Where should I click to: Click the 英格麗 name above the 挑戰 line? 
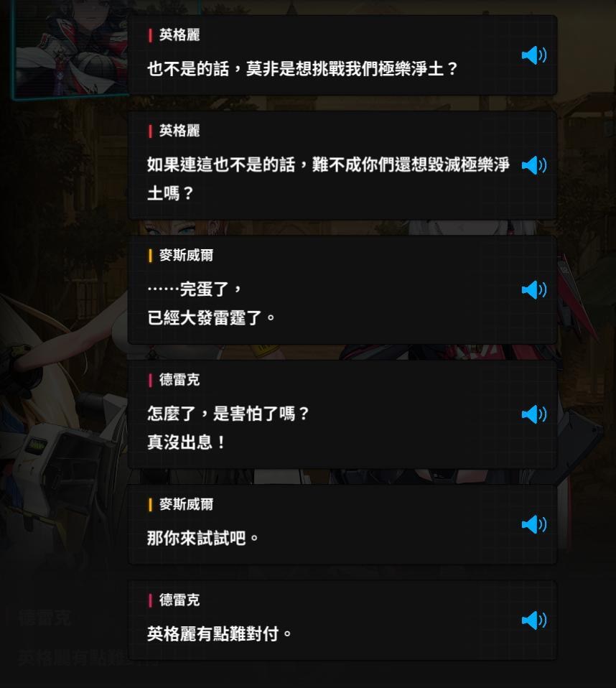pos(179,34)
